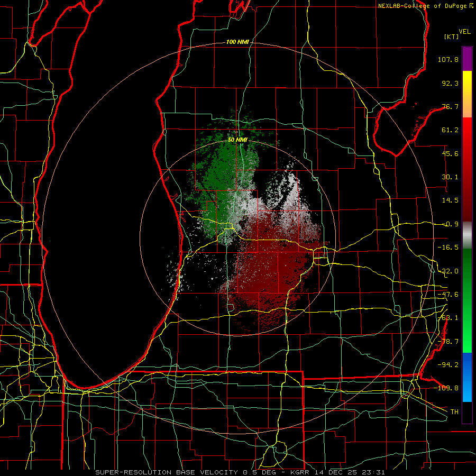Select the blue segment of the velocity scale
Viewport: 476px width, 476px height.
(467, 377)
